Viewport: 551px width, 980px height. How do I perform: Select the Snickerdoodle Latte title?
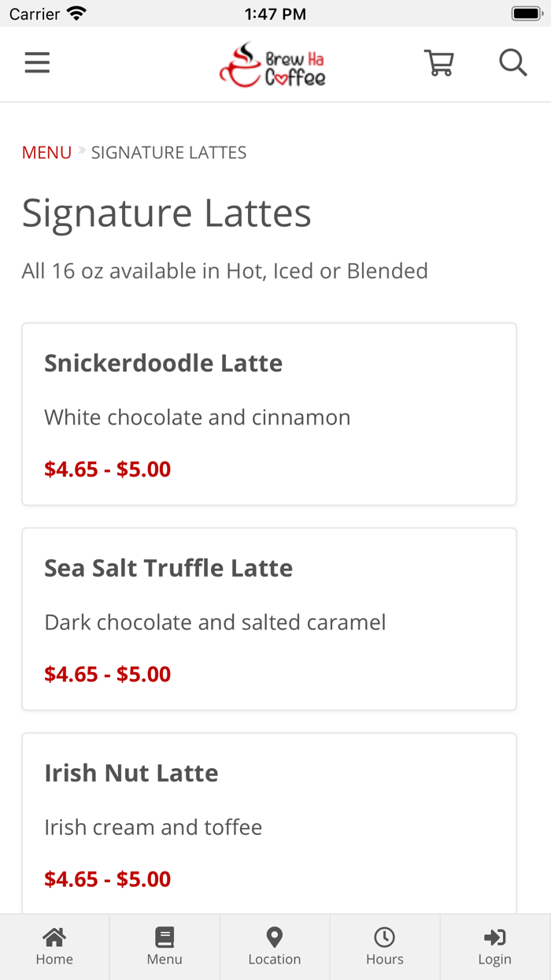[163, 363]
